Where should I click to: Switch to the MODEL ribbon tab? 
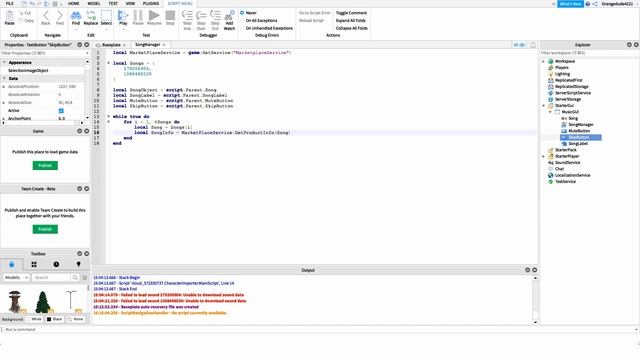(x=94, y=3)
